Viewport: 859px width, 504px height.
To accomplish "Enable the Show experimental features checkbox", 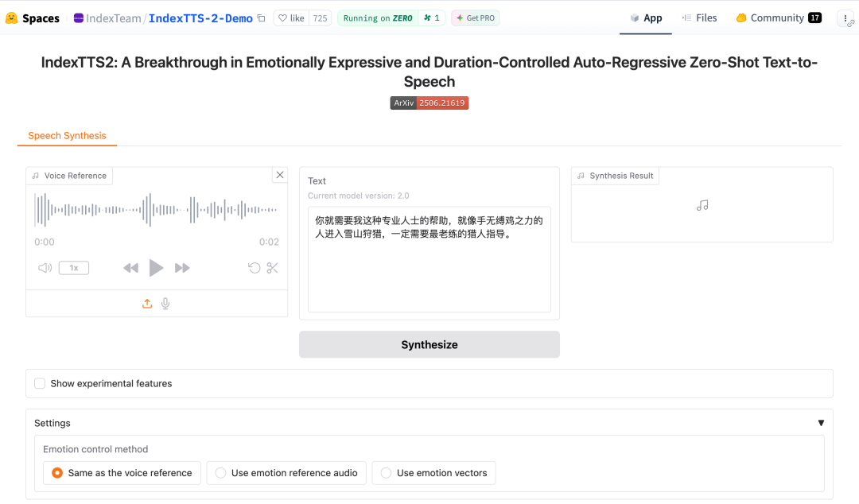I will tap(40, 383).
